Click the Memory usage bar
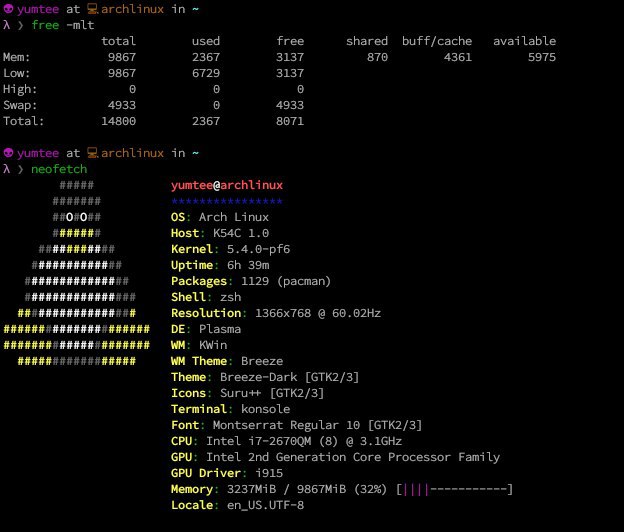Viewport: 624px width, 532px height. point(454,489)
